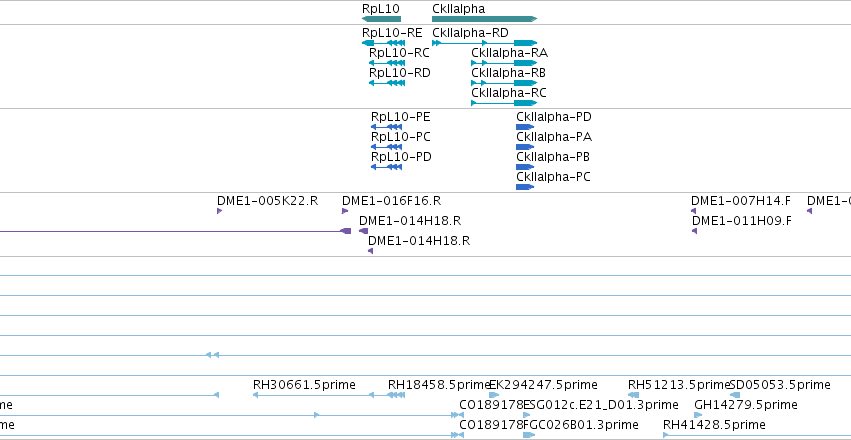Pick the RpL10-RD transcript label
This screenshot has width=851, height=440.
(399, 73)
